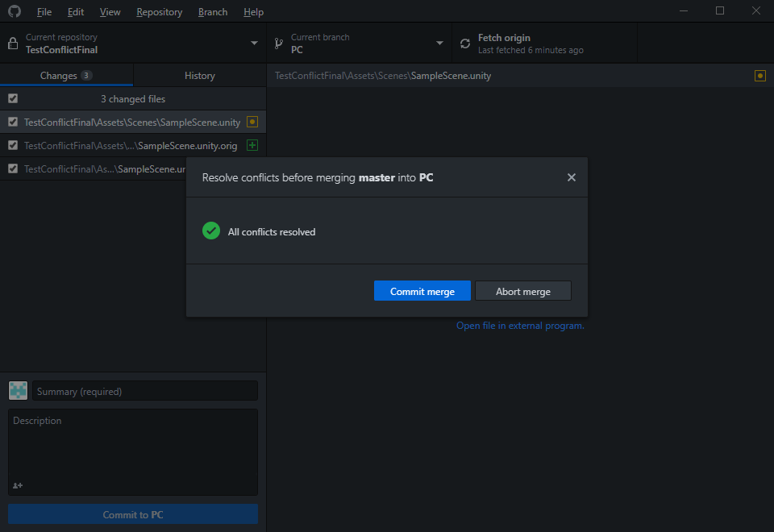
Task: Click the branch icon next to Current branch
Action: [x=277, y=42]
